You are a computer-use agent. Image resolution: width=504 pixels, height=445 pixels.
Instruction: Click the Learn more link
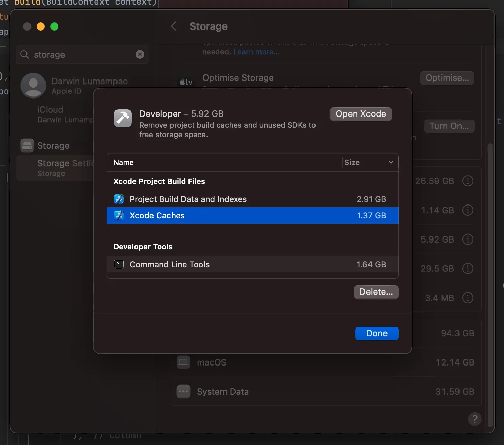click(256, 52)
